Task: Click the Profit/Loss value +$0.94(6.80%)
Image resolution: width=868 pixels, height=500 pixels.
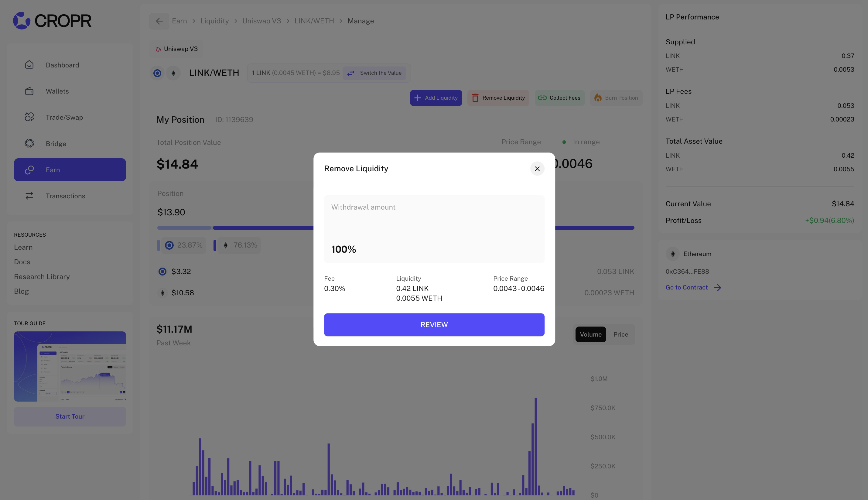Action: 829,221
